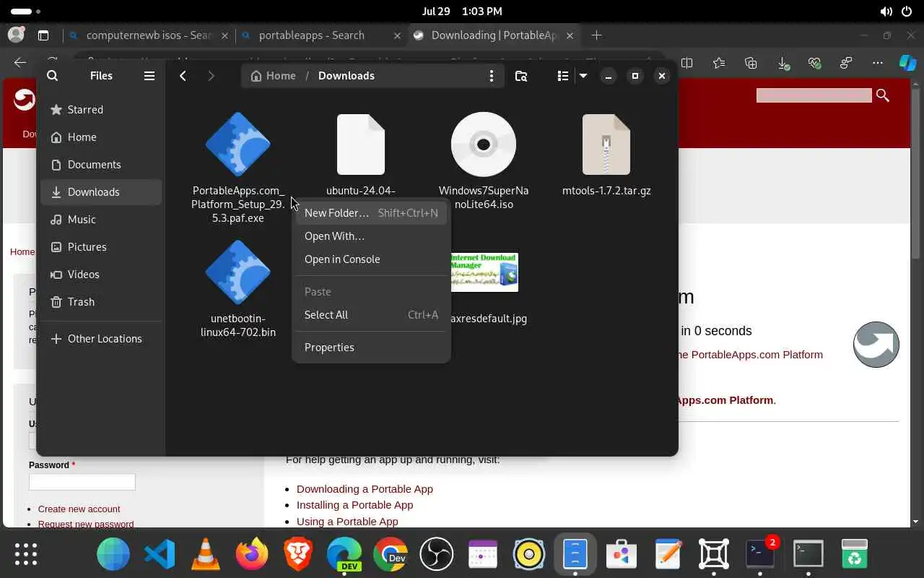924x578 pixels.
Task: Select the mtools-1.7.2.tar.gz archive icon
Action: (606, 144)
